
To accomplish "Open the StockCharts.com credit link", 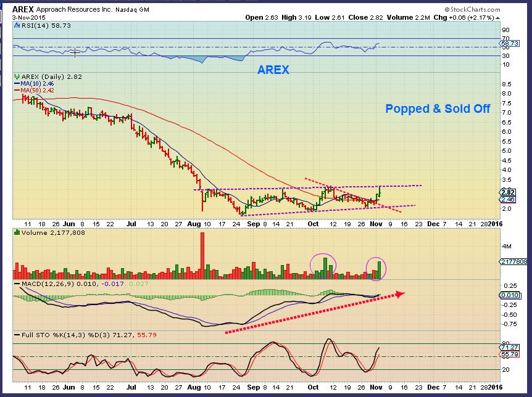I will (x=472, y=9).
